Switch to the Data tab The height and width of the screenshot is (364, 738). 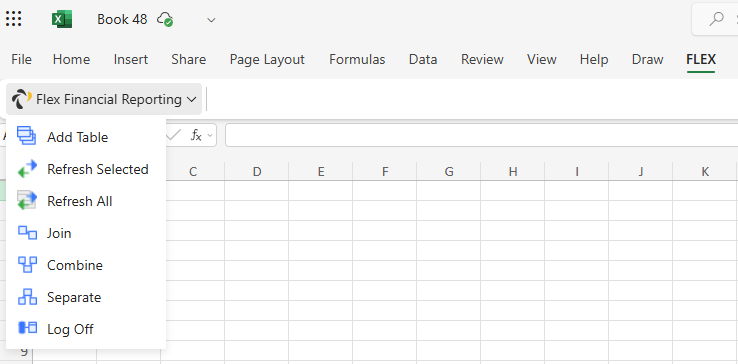pos(423,59)
